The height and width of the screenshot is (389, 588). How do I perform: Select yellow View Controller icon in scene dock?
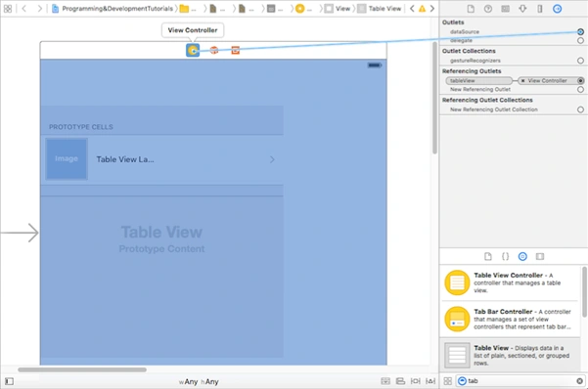pyautogui.click(x=193, y=50)
